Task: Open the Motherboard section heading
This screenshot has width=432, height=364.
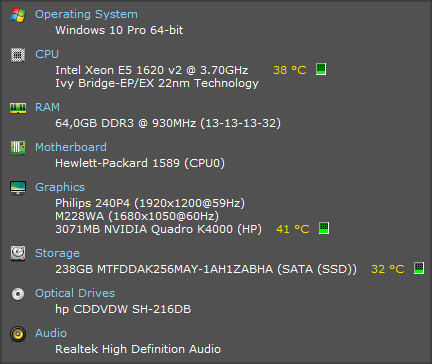Action: 71,147
